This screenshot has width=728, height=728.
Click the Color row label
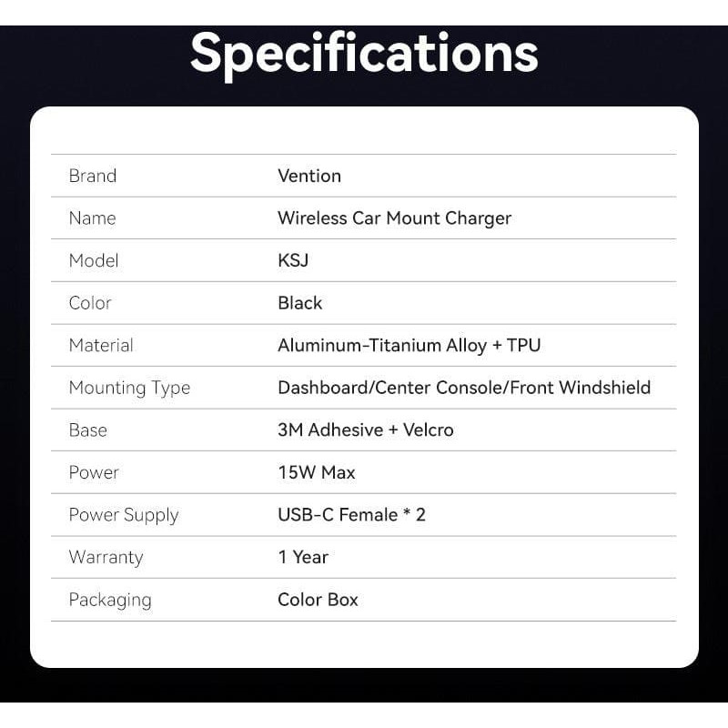click(90, 303)
